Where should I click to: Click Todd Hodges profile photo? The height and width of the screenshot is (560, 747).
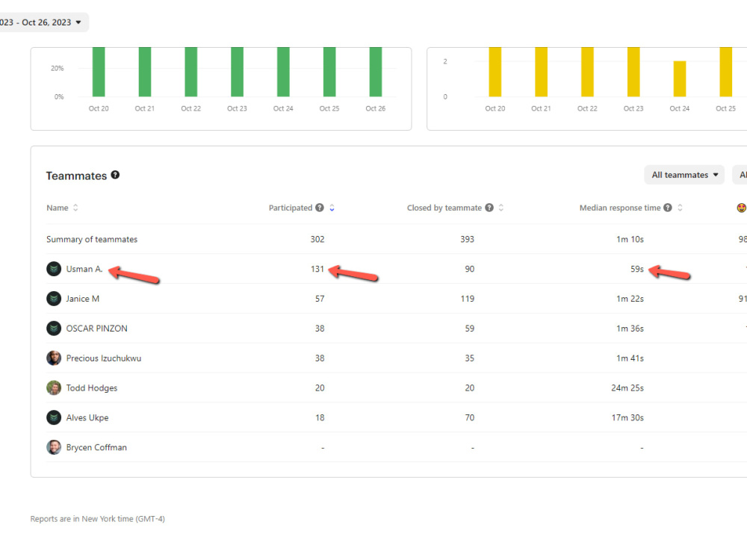pyautogui.click(x=54, y=388)
